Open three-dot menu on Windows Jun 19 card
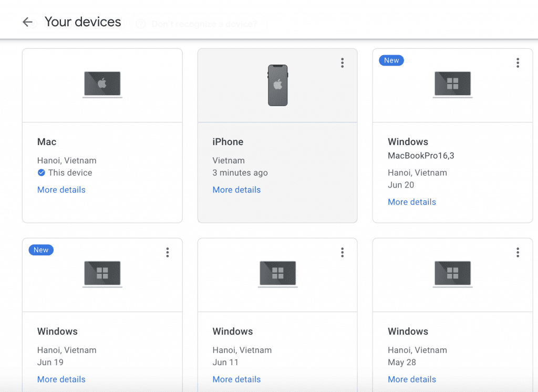The width and height of the screenshot is (538, 392). pyautogui.click(x=168, y=252)
